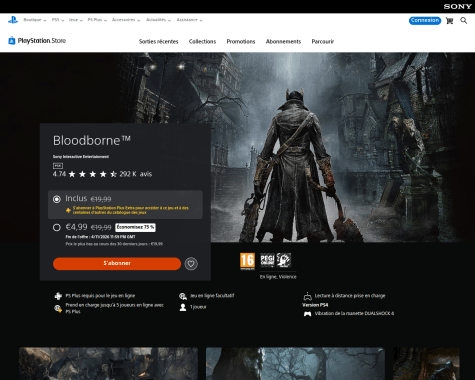Click the PlayStation Store title link
The width and height of the screenshot is (475, 380).
pos(42,41)
